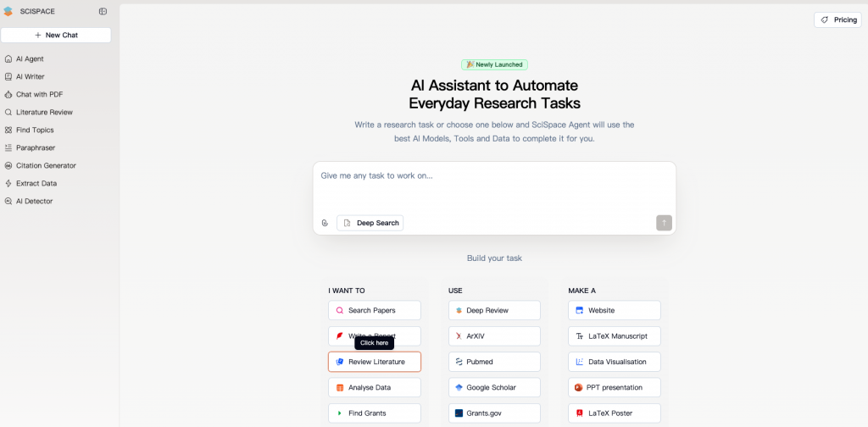Choose the Find Grants task
The width and height of the screenshot is (868, 427).
coord(374,413)
